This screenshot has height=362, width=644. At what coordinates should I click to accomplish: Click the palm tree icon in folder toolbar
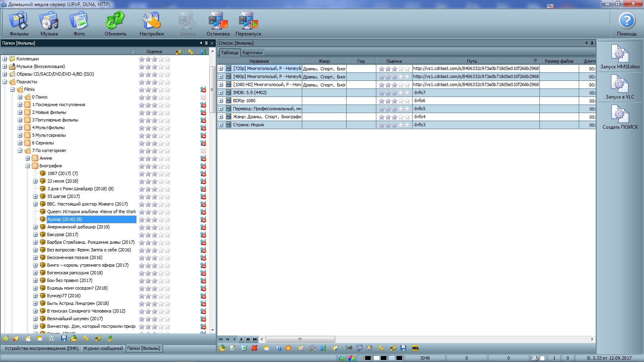click(110, 339)
